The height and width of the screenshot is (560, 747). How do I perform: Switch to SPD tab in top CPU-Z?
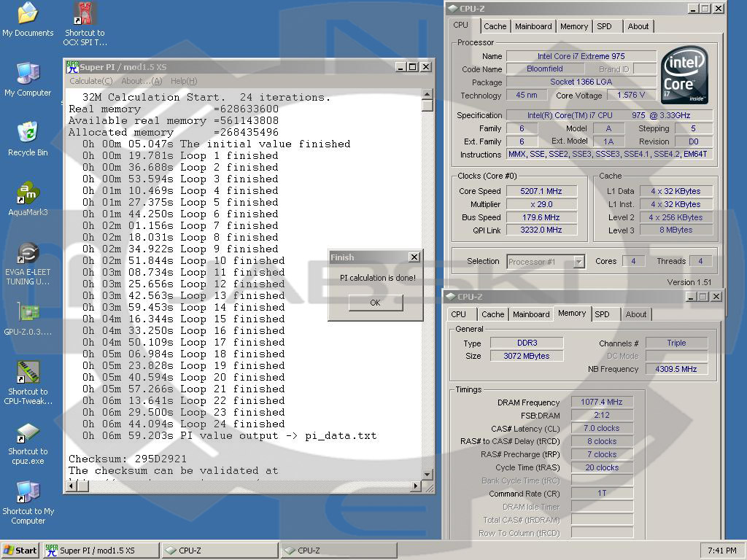coord(604,26)
